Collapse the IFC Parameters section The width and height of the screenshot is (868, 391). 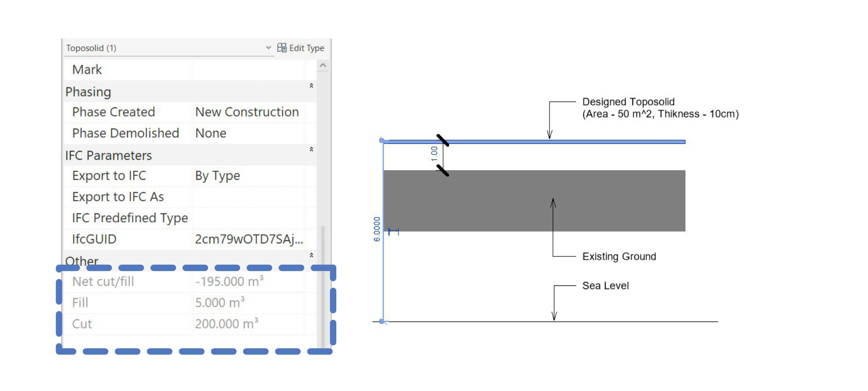coord(311,149)
